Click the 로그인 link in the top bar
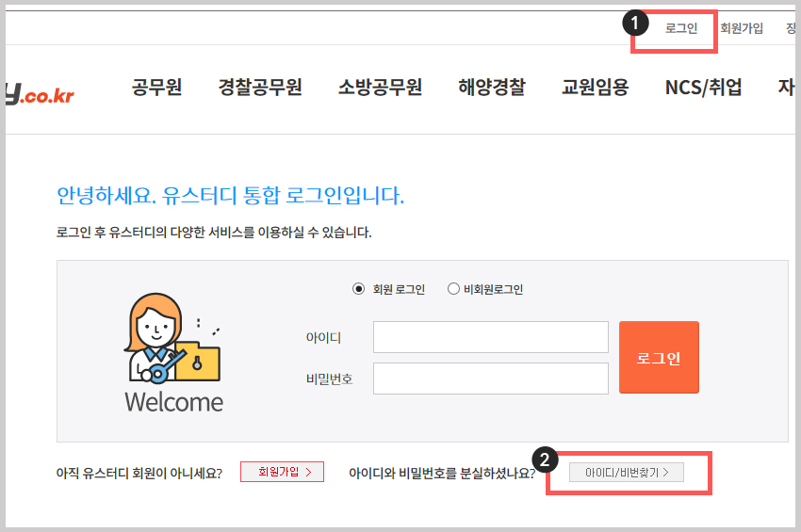The width and height of the screenshot is (801, 532). point(680,28)
